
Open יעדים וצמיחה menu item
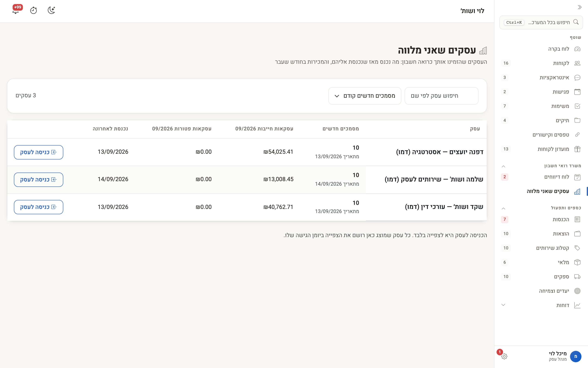tap(541, 291)
